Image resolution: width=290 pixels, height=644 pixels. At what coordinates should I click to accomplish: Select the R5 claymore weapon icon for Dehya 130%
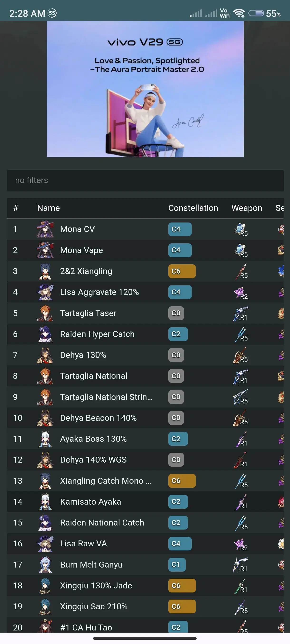pyautogui.click(x=239, y=355)
